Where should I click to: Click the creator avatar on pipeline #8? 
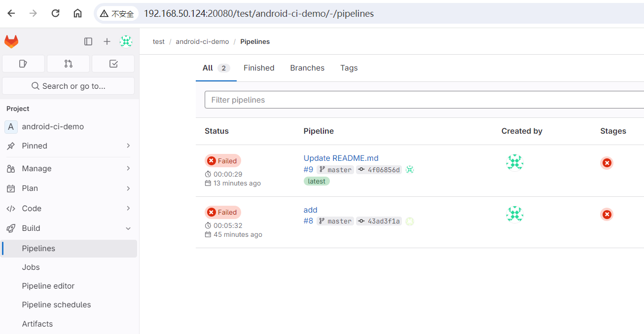[514, 214]
